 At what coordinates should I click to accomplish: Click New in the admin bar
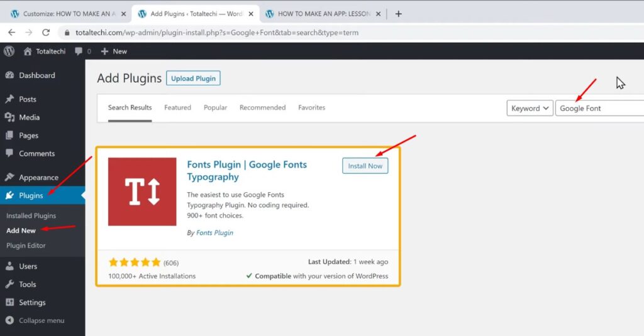114,51
